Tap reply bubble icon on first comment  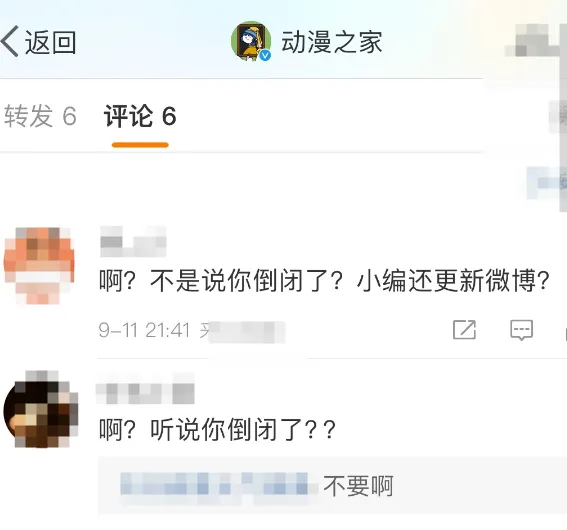pos(521,330)
